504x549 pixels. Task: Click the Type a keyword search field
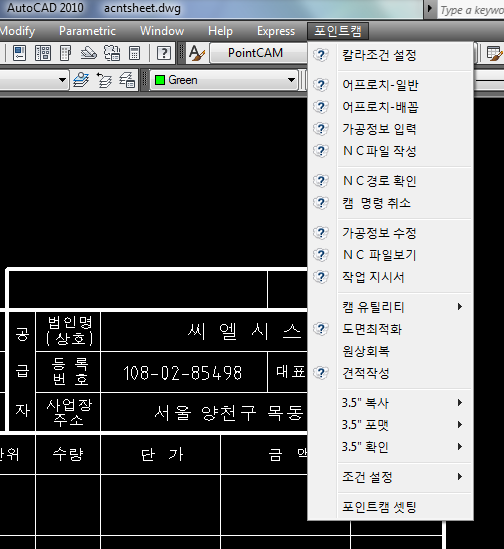(x=470, y=11)
